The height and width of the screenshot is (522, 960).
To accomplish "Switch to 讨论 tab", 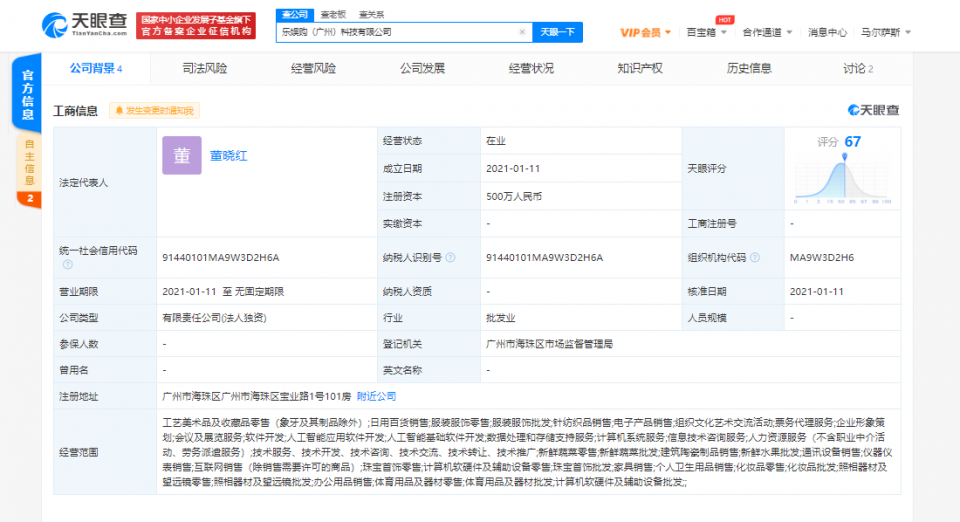I will [858, 69].
